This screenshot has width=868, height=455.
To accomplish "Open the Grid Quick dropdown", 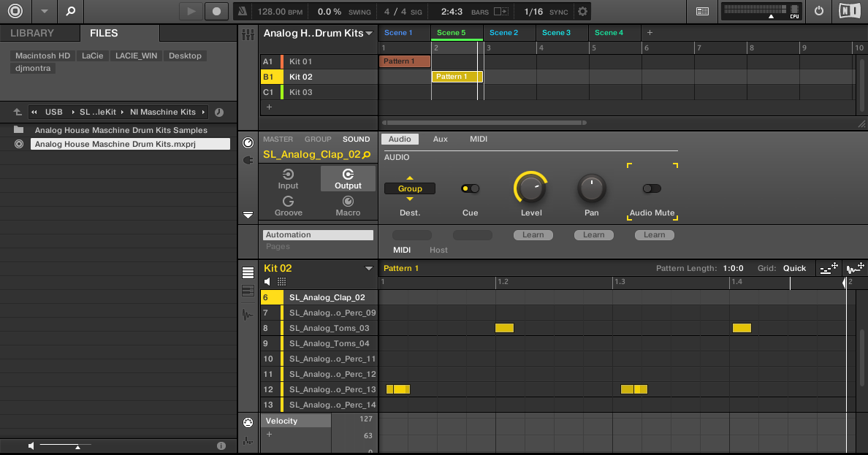I will pos(794,269).
